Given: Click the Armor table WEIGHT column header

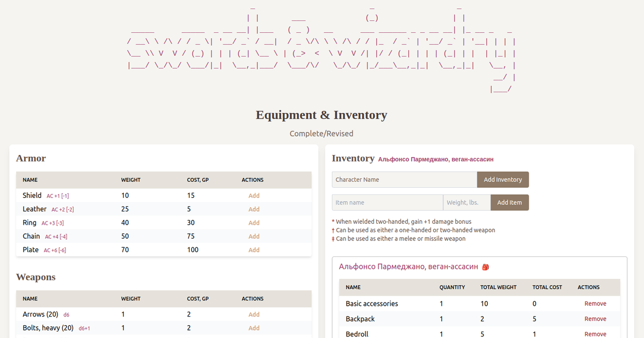Looking at the screenshot, I should point(131,180).
